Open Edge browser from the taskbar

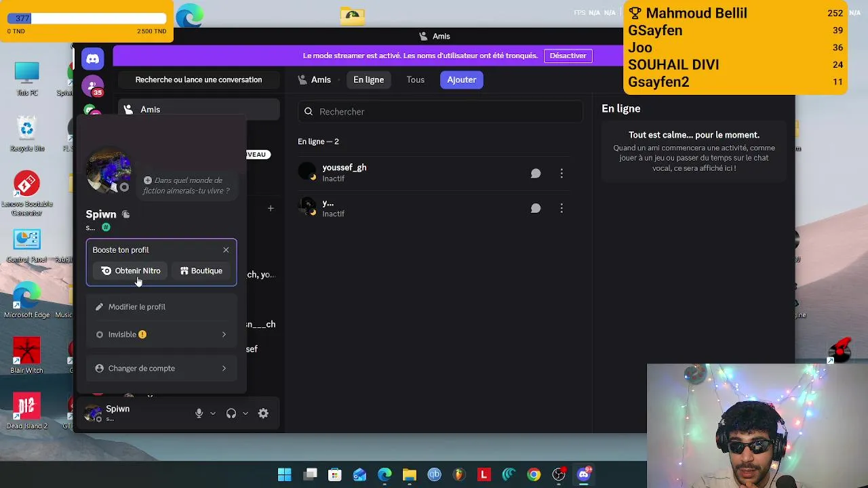384,474
